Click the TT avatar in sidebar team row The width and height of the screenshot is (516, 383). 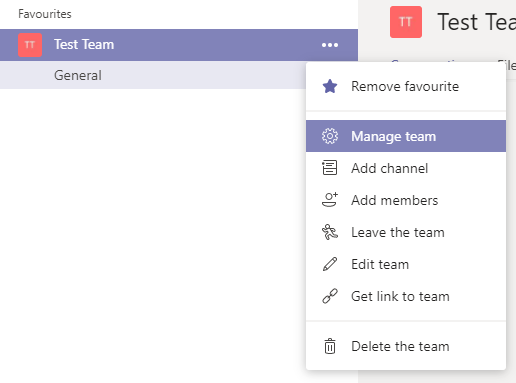click(30, 45)
